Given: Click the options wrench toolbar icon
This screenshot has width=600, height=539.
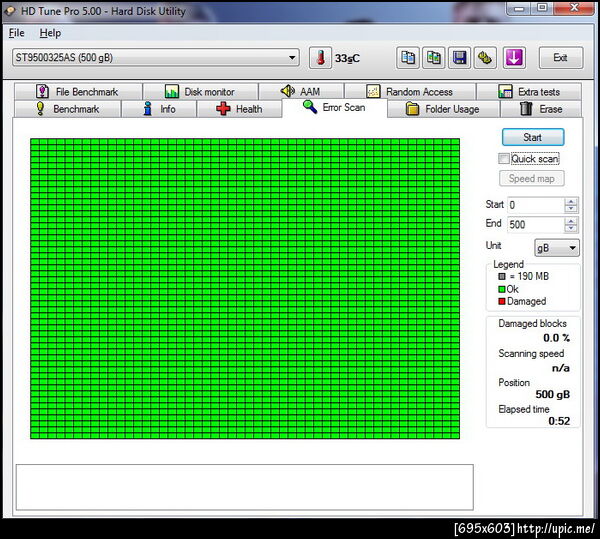Looking at the screenshot, I should coord(485,58).
